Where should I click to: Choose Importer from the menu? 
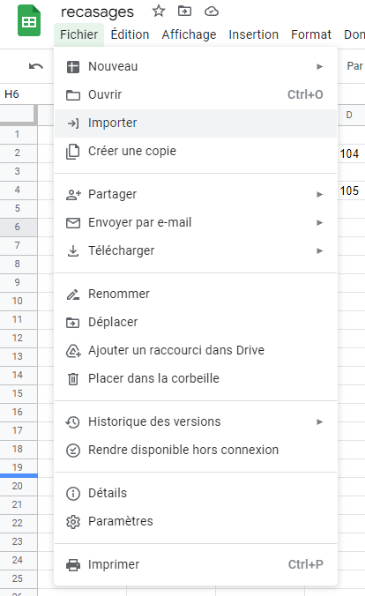click(196, 123)
